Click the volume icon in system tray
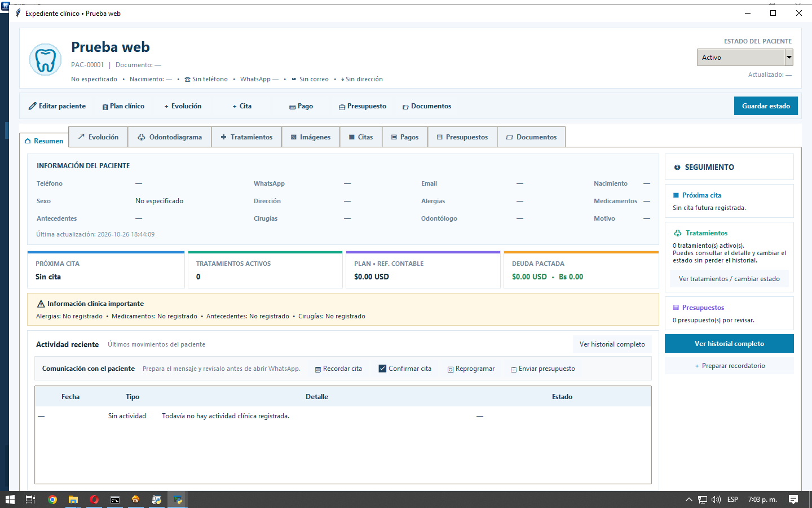Image resolution: width=812 pixels, height=508 pixels. point(716,500)
